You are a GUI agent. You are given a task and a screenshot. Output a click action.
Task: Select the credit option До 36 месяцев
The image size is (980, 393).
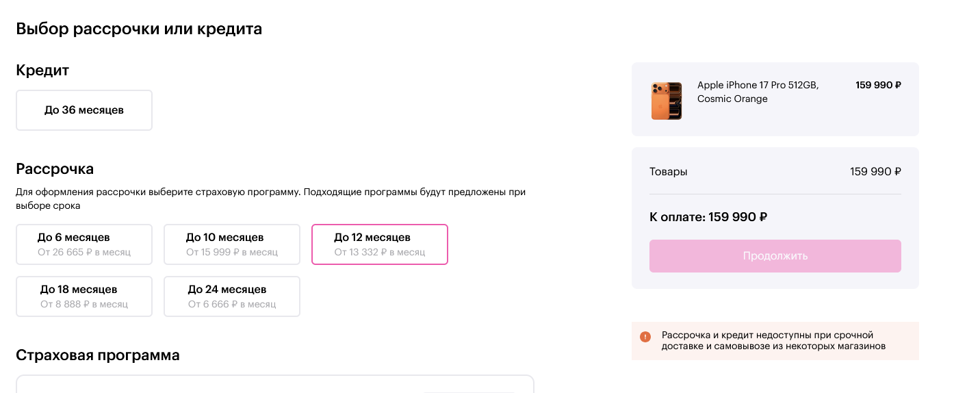84,110
